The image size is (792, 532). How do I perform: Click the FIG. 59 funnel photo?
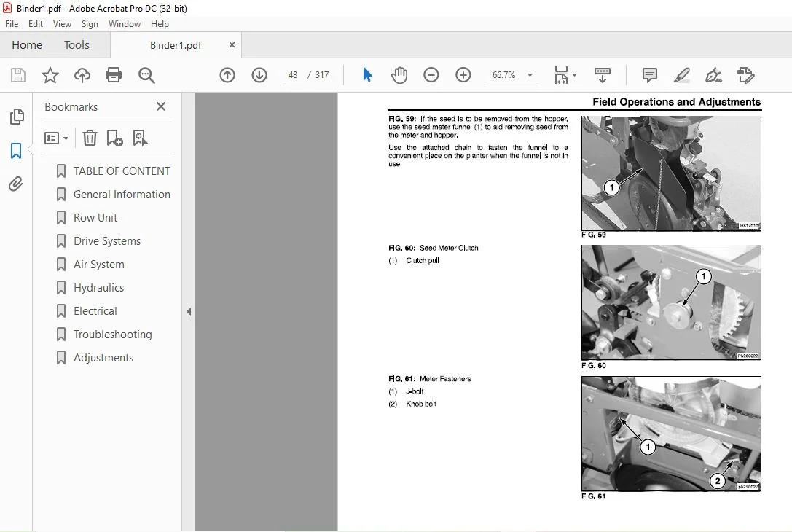[671, 173]
